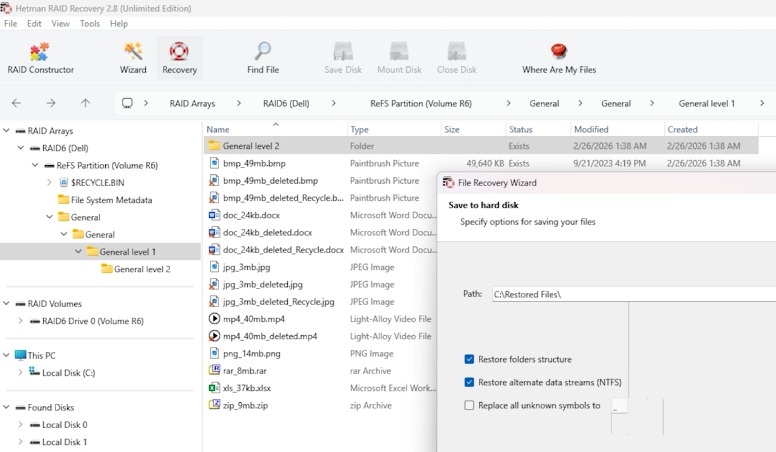Click RAID6 (Dell) breadcrumb segment

point(286,103)
